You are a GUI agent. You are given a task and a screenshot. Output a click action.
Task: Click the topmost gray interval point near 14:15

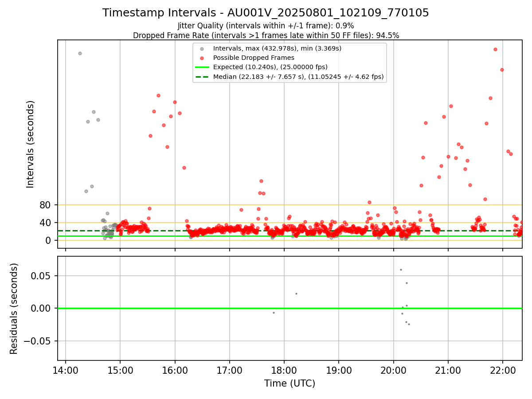(80, 53)
